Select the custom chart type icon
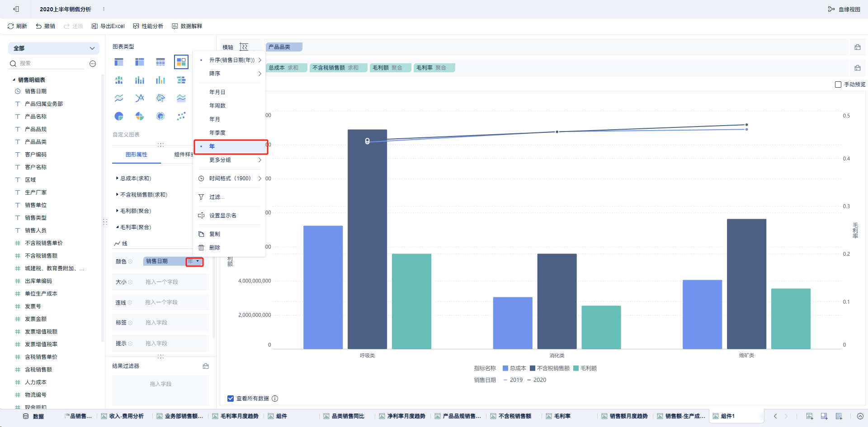868x427 pixels. (x=181, y=62)
